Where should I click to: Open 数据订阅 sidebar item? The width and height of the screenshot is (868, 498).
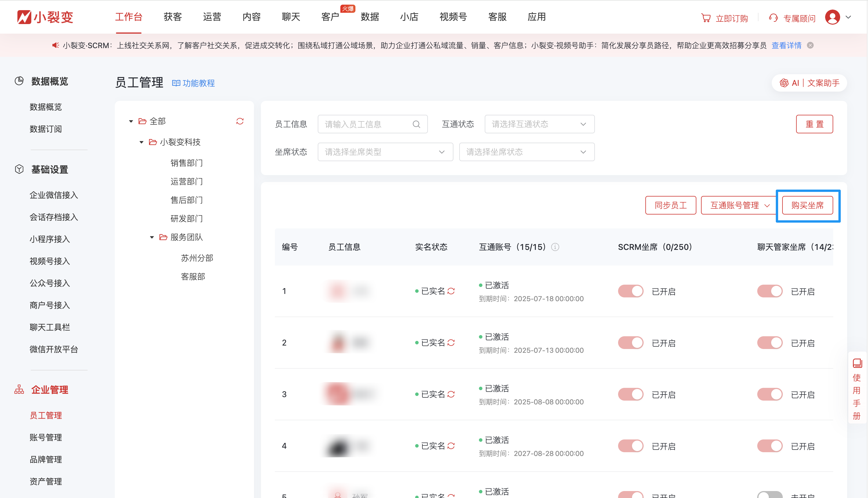pyautogui.click(x=46, y=129)
